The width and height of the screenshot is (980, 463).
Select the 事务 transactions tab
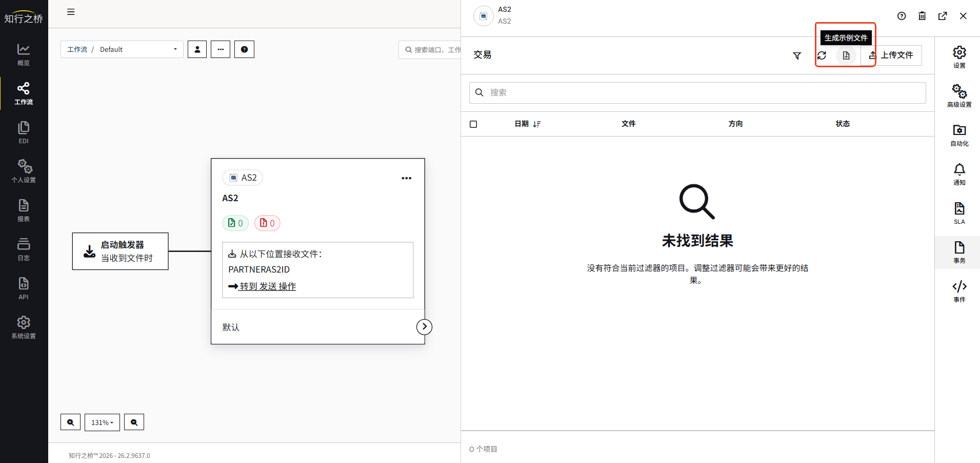[x=959, y=252]
